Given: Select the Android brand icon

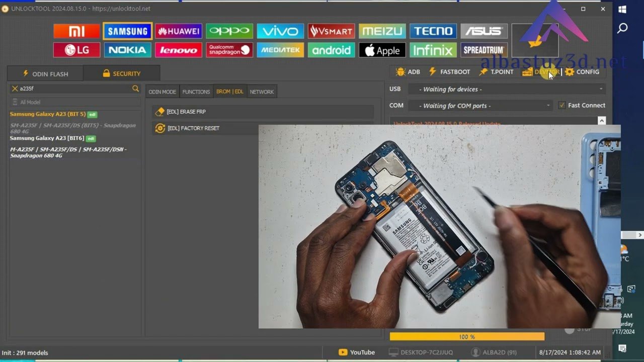Looking at the screenshot, I should click(331, 50).
